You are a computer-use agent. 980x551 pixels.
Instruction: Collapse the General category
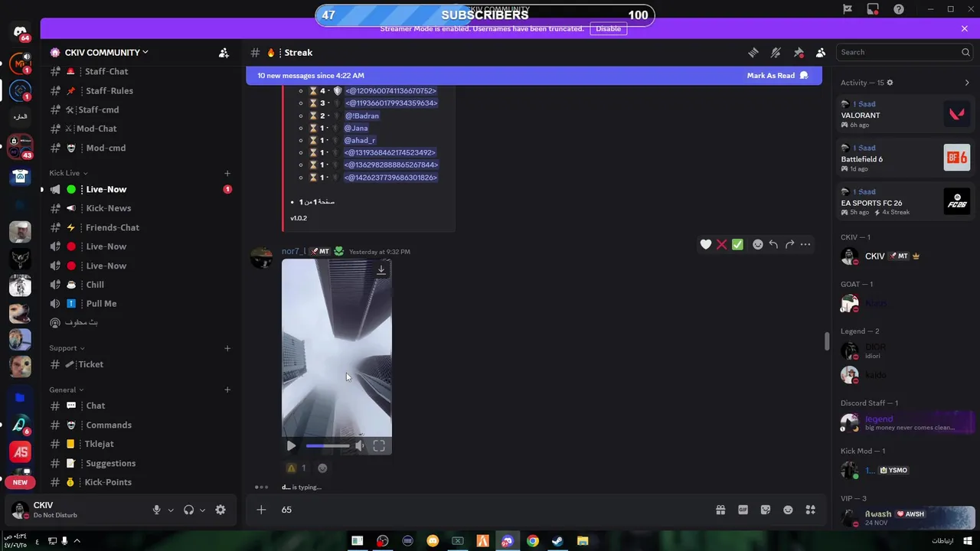(67, 390)
